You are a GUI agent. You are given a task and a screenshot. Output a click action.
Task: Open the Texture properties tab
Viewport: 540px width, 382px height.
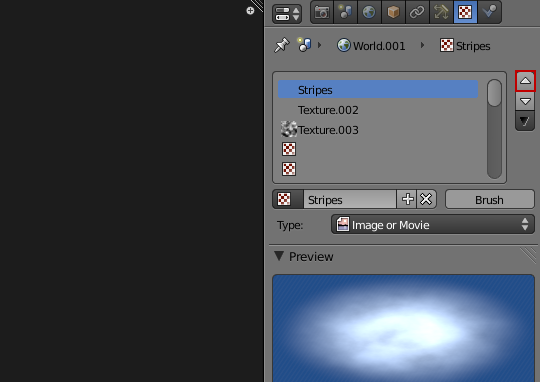click(465, 12)
